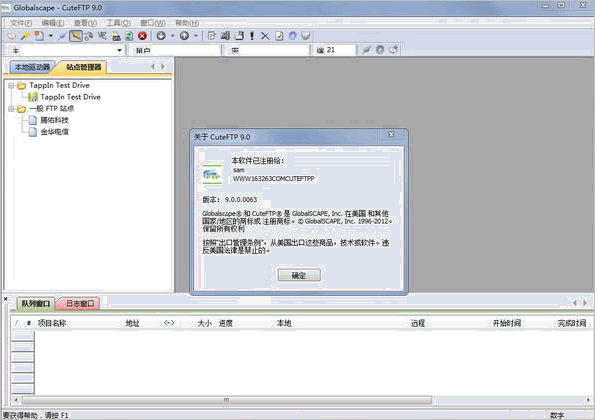Screen dimensions: 595x420
Task: Click the Delete X toolbar icon
Action: point(265,36)
